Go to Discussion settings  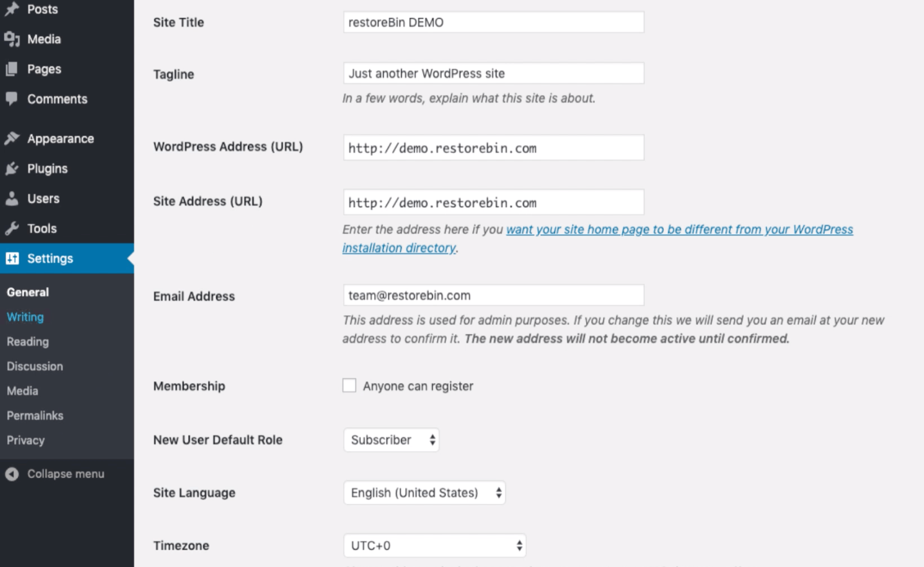[35, 366]
